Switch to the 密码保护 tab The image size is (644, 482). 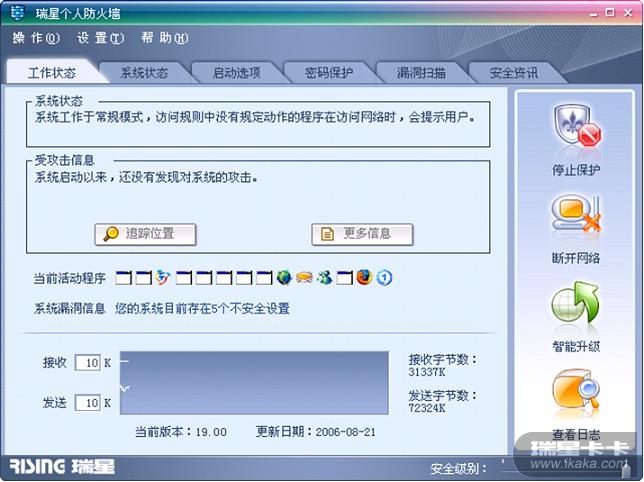pyautogui.click(x=329, y=73)
